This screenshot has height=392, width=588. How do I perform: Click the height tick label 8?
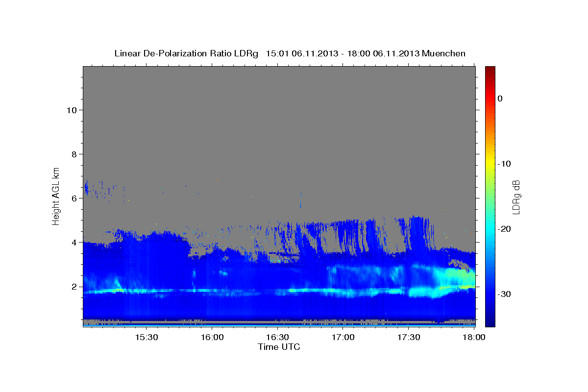(x=73, y=154)
